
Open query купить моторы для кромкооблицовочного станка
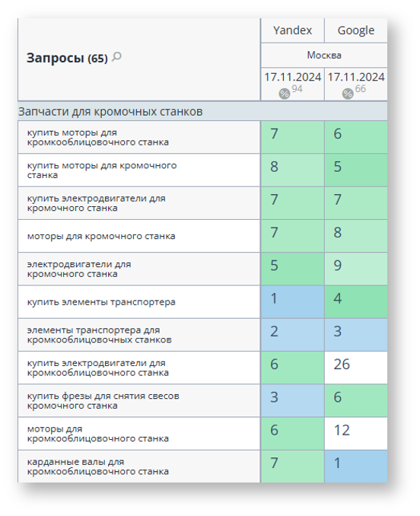(x=98, y=137)
